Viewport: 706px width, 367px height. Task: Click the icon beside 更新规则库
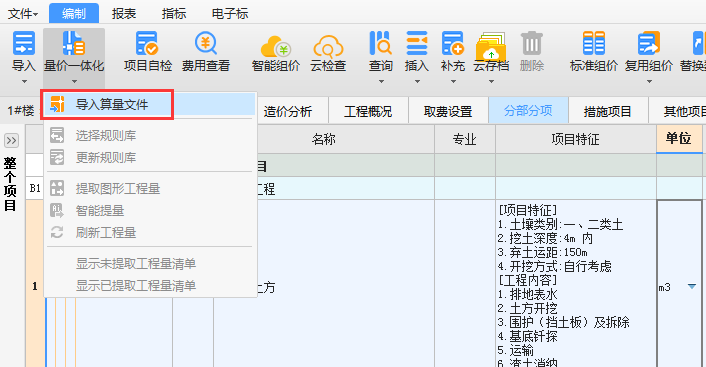coord(57,157)
